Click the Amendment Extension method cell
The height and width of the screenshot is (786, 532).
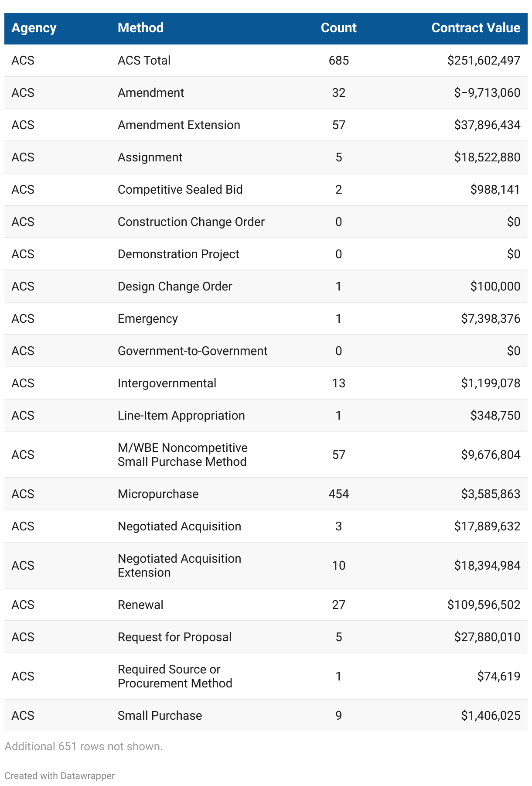[179, 125]
